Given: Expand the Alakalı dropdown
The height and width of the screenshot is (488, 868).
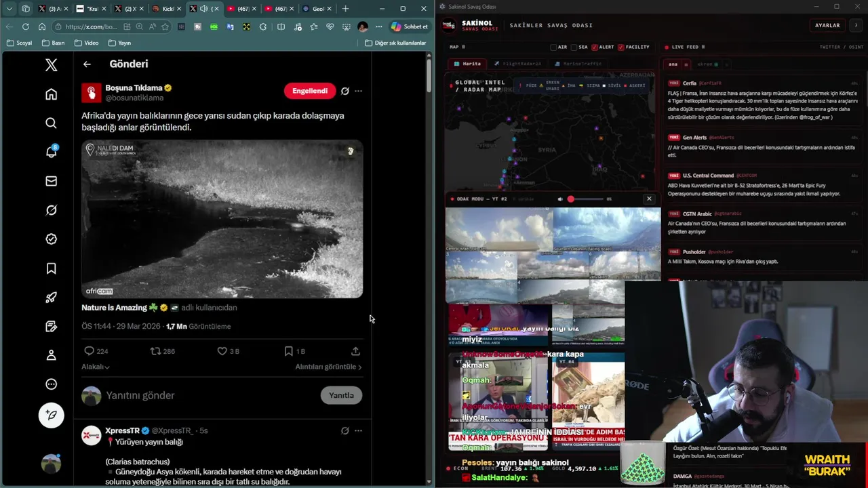Looking at the screenshot, I should pyautogui.click(x=96, y=367).
